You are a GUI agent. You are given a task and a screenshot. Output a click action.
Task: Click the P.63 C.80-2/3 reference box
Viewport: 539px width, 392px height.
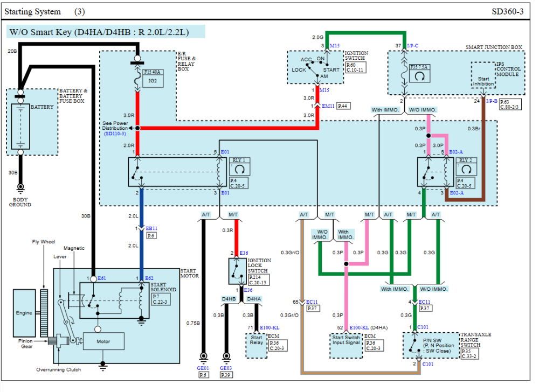point(510,104)
